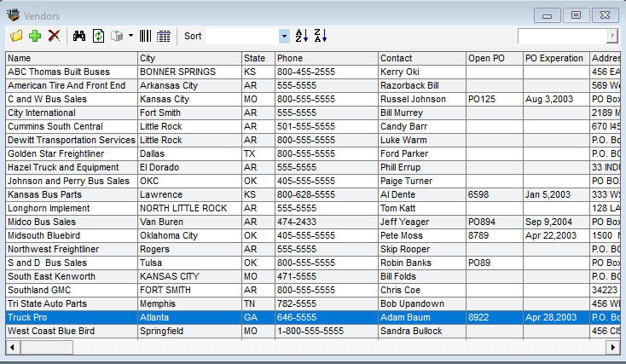The width and height of the screenshot is (626, 364).
Task: Click arrow button beside search box
Action: pos(612,36)
